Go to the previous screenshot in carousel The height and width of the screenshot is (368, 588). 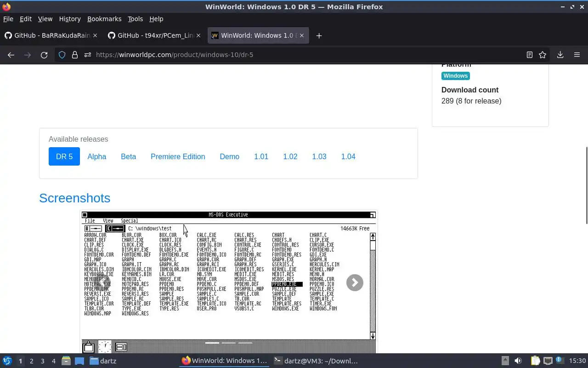pos(102,282)
